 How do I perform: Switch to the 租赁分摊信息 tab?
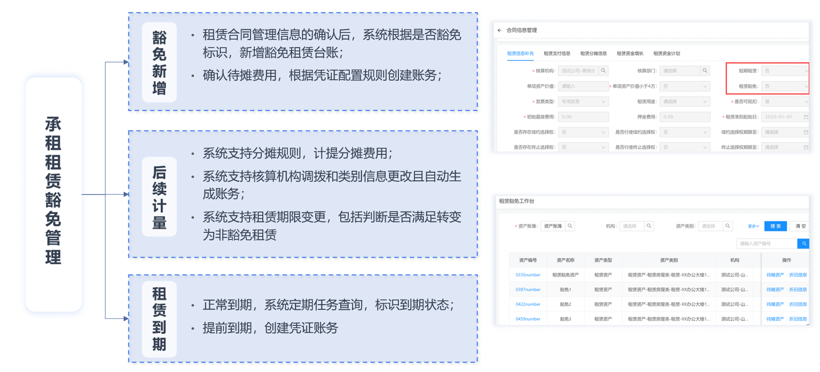(x=594, y=53)
